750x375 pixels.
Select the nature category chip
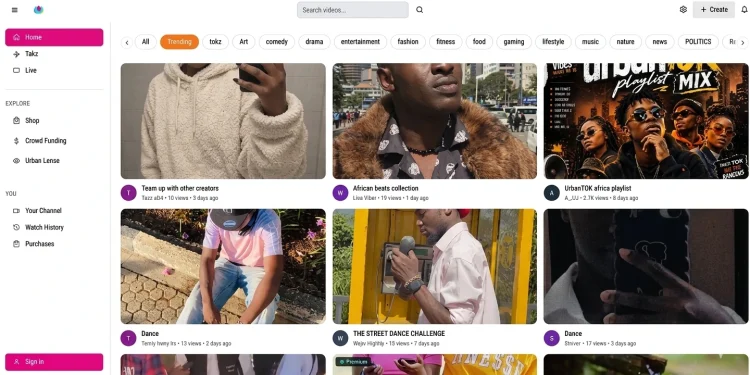(625, 42)
